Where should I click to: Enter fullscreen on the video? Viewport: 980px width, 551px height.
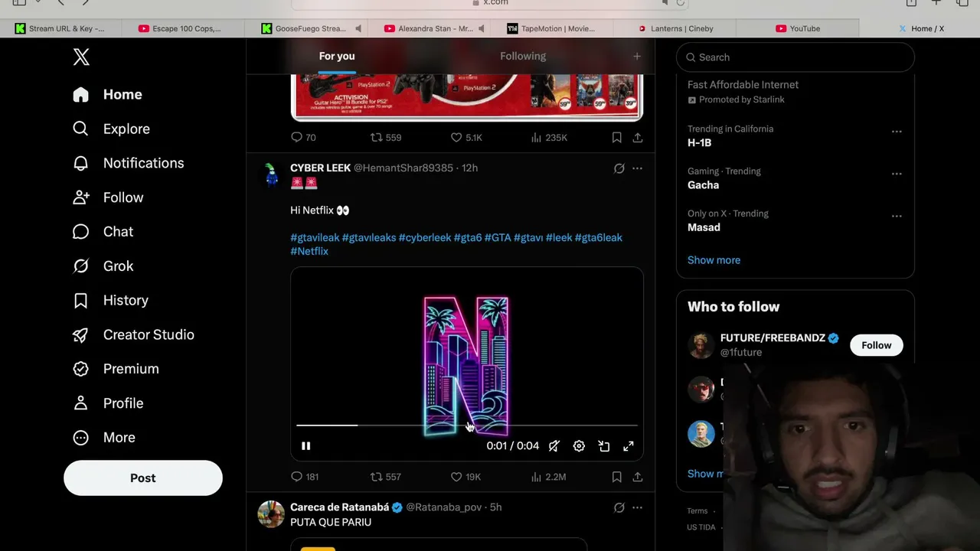click(629, 446)
